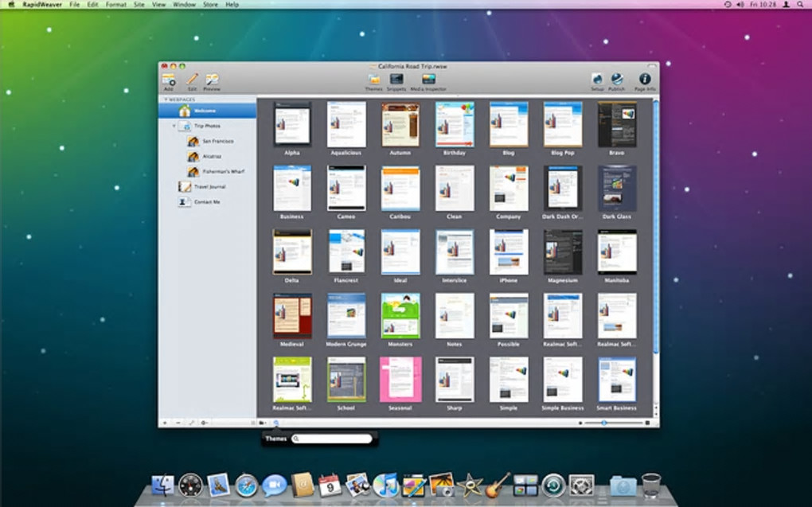This screenshot has width=812, height=507.
Task: Open the Preview mode icon
Action: click(212, 80)
